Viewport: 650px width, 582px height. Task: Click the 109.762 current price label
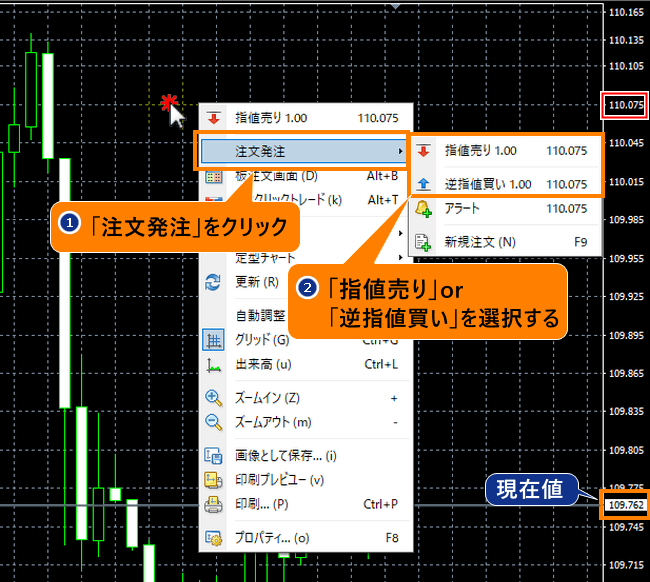pyautogui.click(x=626, y=505)
